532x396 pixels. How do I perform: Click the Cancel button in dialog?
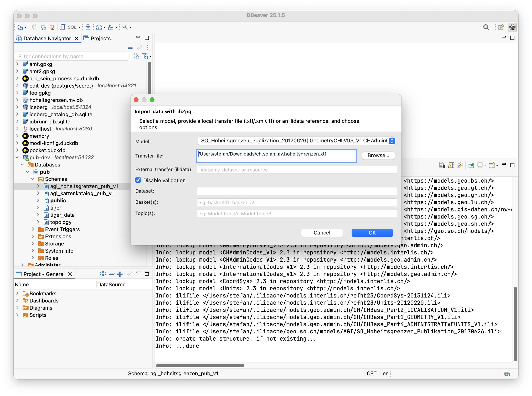pos(322,232)
